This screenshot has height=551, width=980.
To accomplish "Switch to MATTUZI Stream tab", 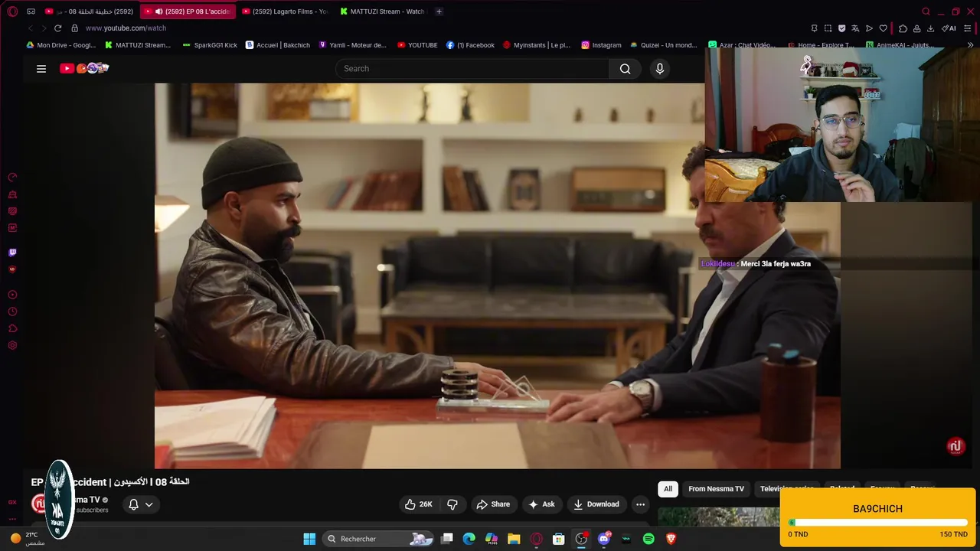I will (x=383, y=11).
